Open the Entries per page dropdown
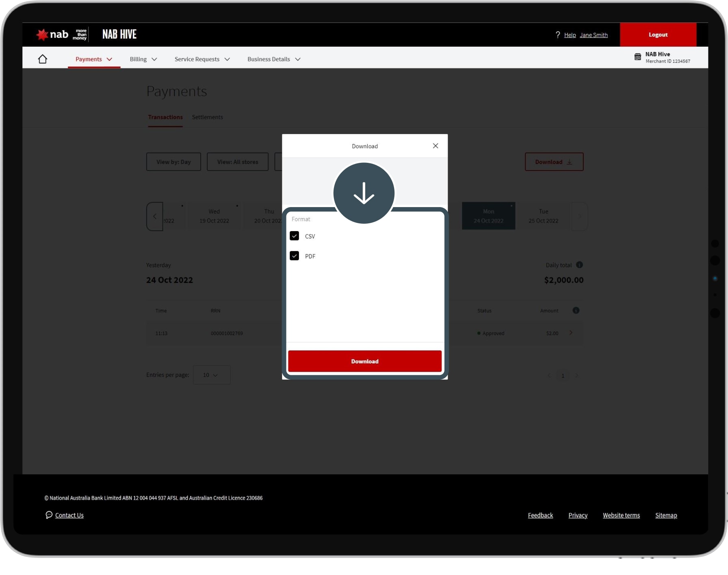728x575 pixels. pos(211,375)
